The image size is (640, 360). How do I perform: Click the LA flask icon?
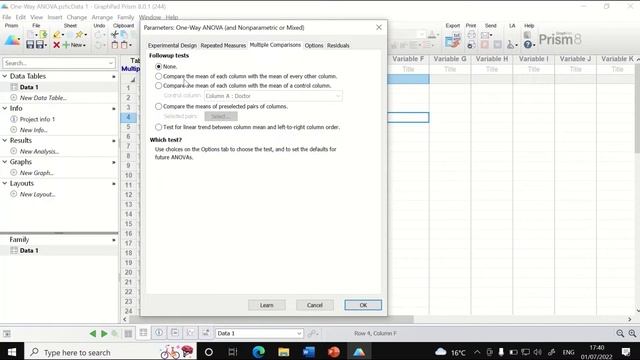coord(510,44)
